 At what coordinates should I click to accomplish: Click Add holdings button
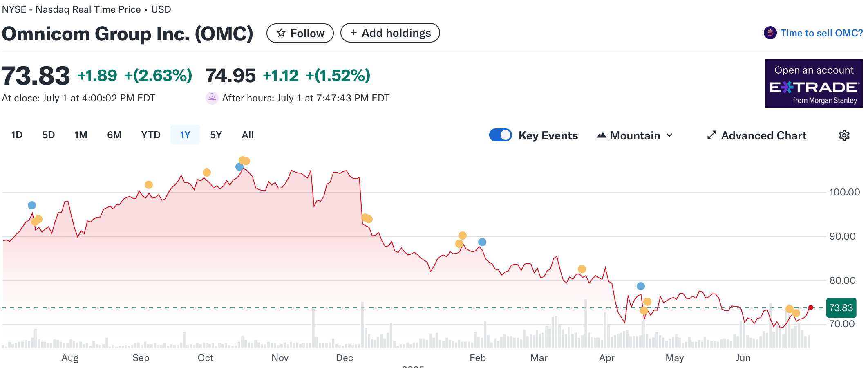pyautogui.click(x=390, y=33)
